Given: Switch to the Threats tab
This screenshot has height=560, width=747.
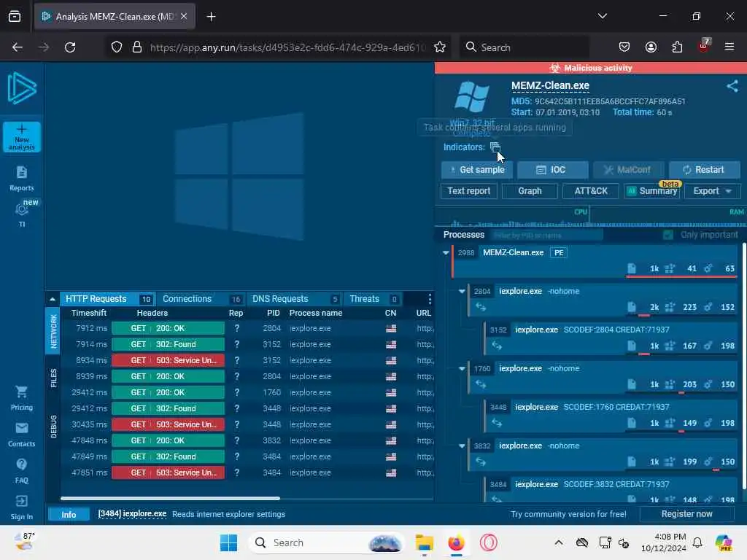Looking at the screenshot, I should (373, 299).
